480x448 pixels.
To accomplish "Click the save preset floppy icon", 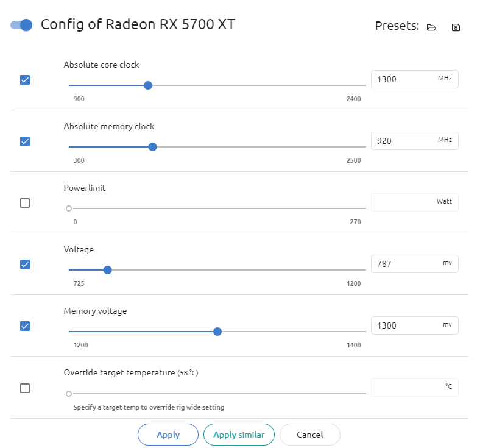I will pos(456,27).
